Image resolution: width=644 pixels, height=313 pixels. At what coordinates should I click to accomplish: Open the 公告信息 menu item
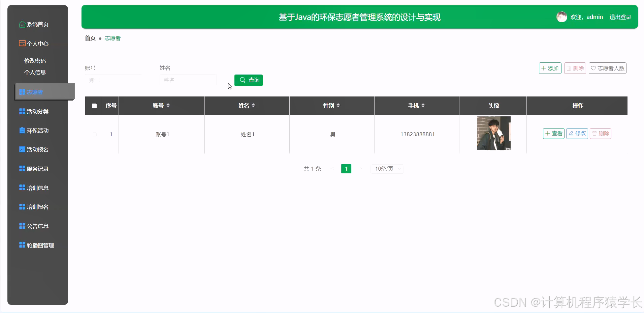38,226
